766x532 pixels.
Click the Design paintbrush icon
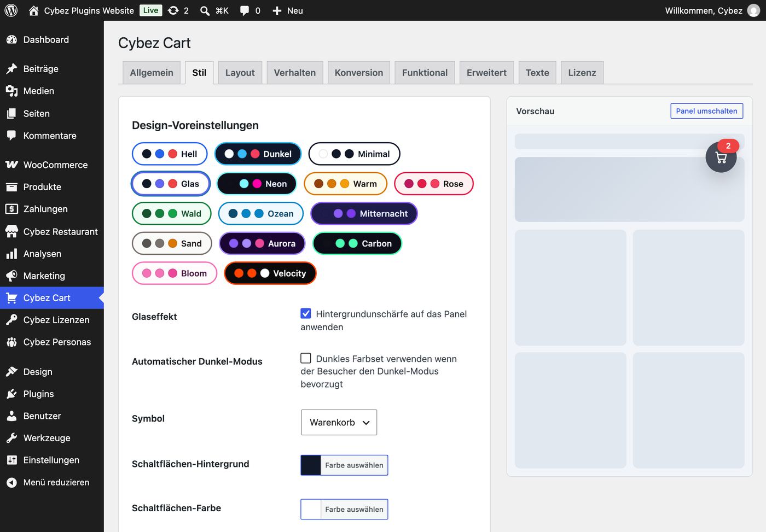11,371
